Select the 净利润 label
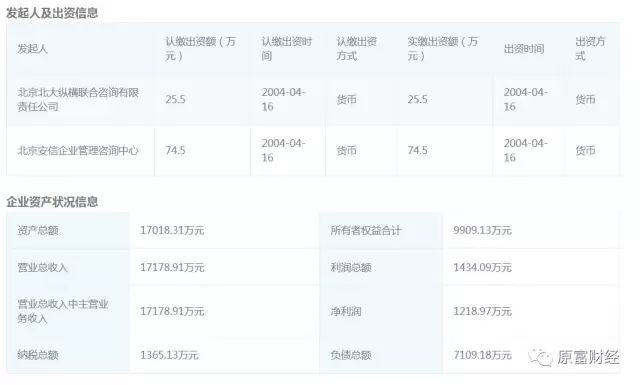The width and height of the screenshot is (640, 385). tap(346, 312)
